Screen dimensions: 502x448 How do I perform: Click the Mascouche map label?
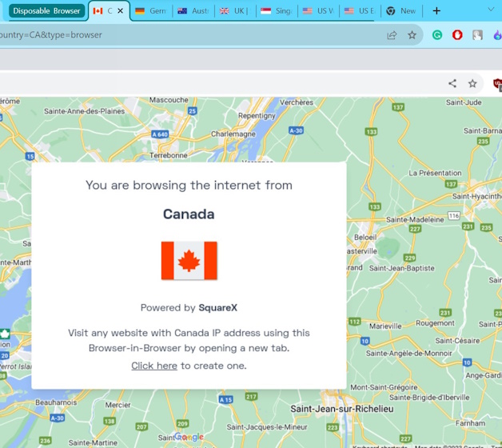click(x=169, y=100)
